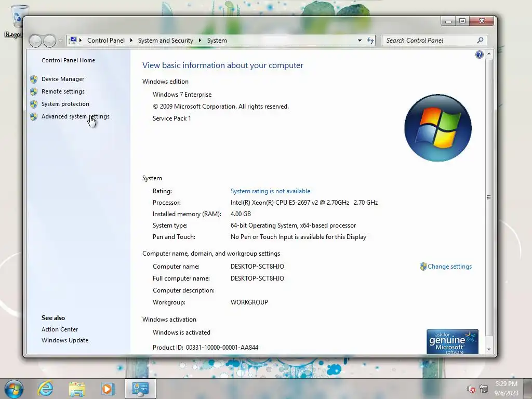Click the Forward navigation button

[49, 41]
